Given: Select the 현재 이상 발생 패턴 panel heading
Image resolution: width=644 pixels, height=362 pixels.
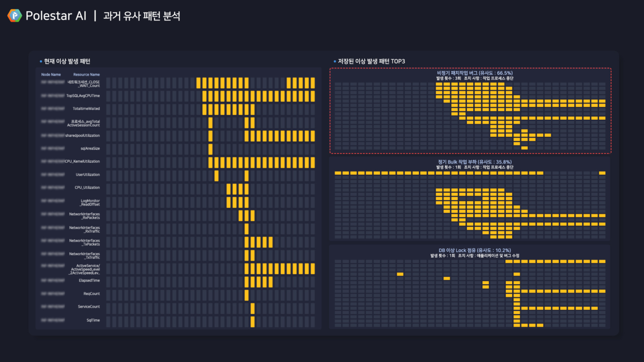Looking at the screenshot, I should (x=67, y=61).
